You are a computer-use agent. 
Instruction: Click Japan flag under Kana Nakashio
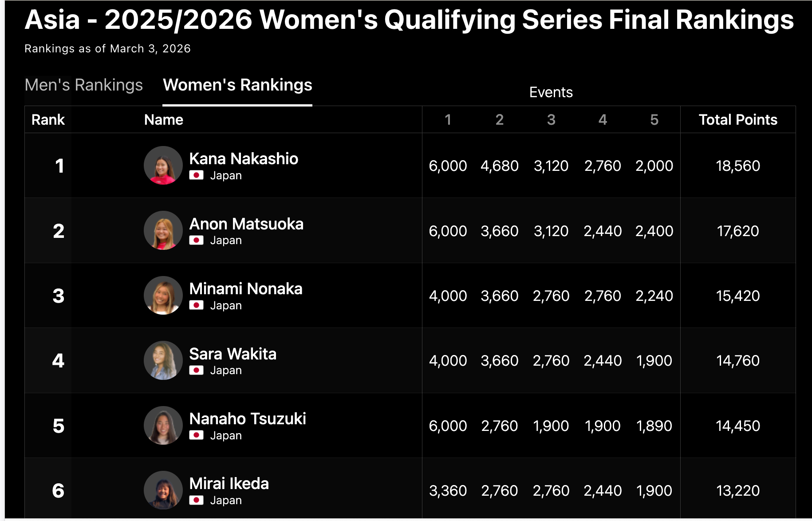[196, 175]
